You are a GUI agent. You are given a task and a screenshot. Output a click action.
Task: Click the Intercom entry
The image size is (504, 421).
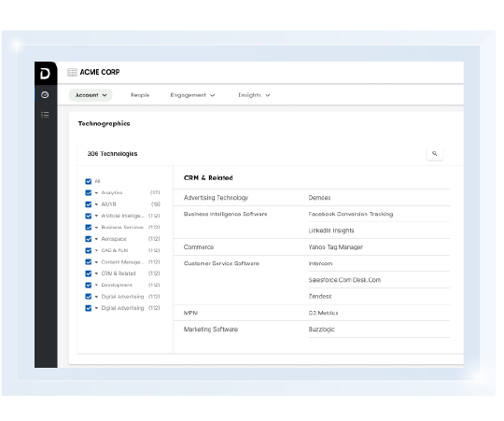click(320, 263)
